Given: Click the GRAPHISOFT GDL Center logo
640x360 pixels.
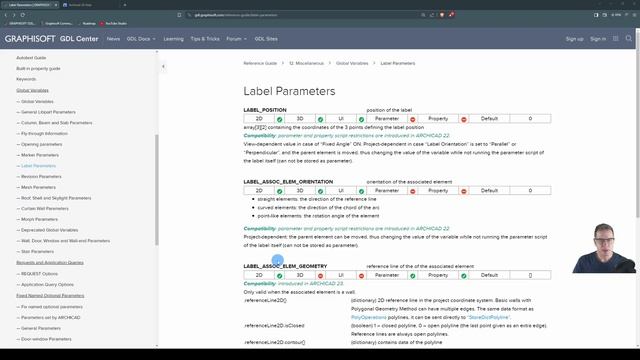Looking at the screenshot, I should (x=51, y=39).
